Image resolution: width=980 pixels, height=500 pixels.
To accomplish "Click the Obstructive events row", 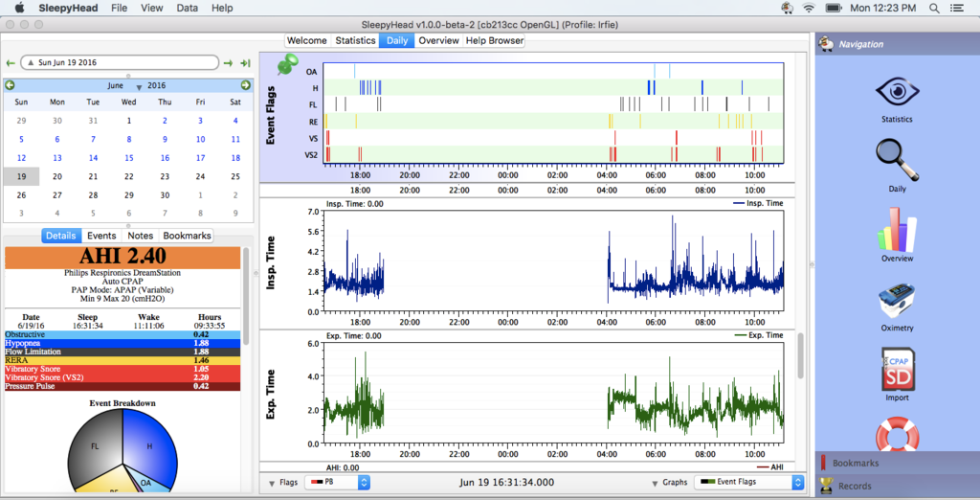I will (x=122, y=335).
